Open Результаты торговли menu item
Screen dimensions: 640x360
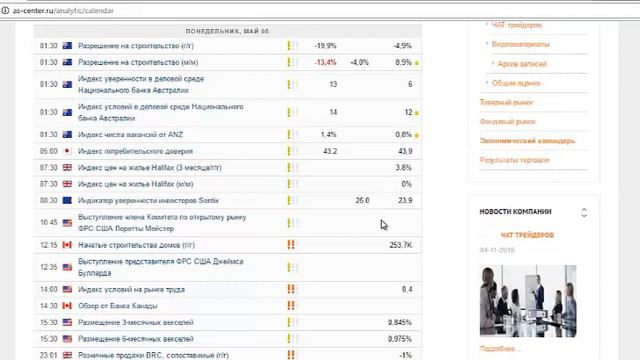[x=514, y=160]
